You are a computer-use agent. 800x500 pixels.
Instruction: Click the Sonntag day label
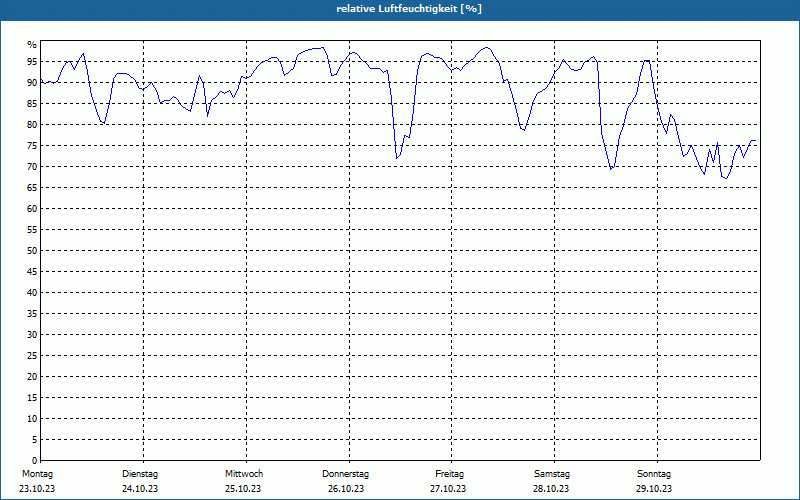[x=654, y=474]
